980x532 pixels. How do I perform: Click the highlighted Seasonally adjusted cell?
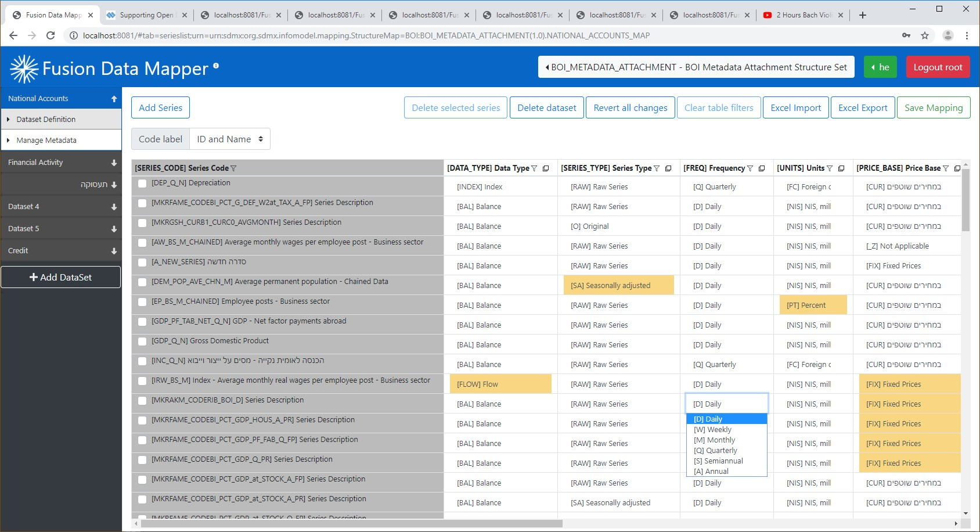coord(618,286)
